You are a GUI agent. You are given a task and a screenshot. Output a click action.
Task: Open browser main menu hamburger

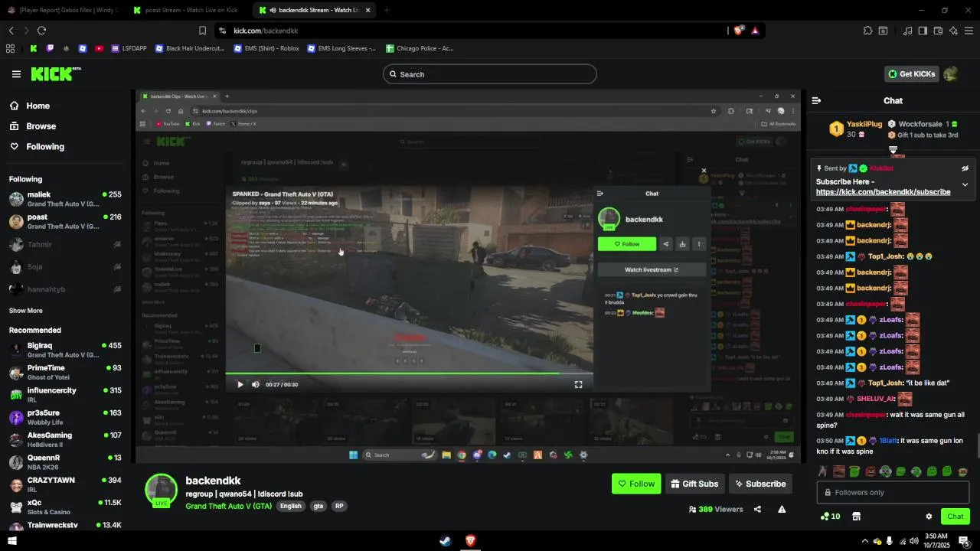pyautogui.click(x=969, y=31)
